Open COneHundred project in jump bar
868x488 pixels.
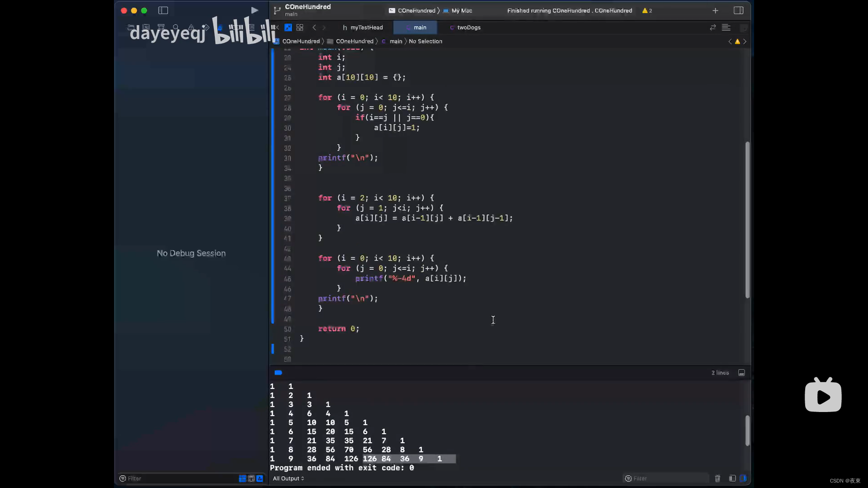(297, 41)
